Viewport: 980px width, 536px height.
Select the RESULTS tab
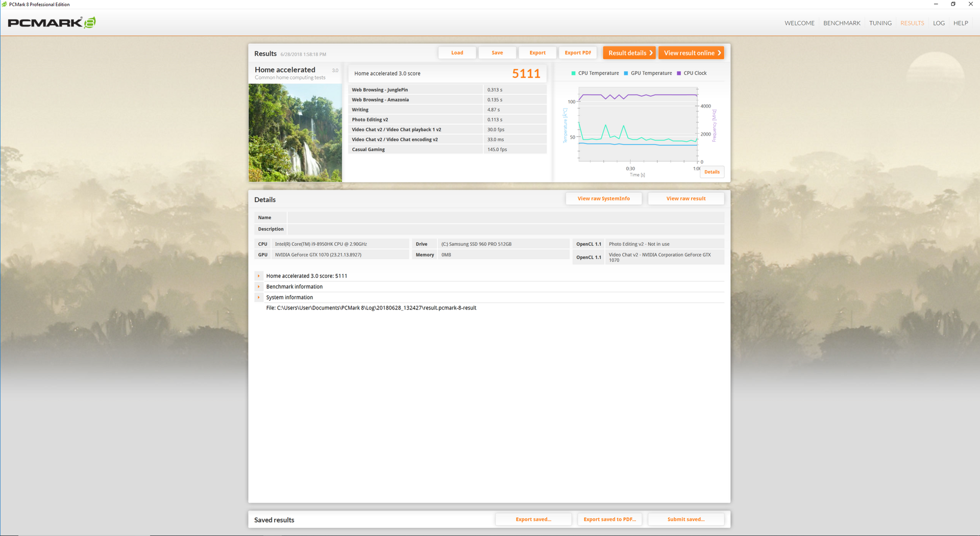point(912,23)
